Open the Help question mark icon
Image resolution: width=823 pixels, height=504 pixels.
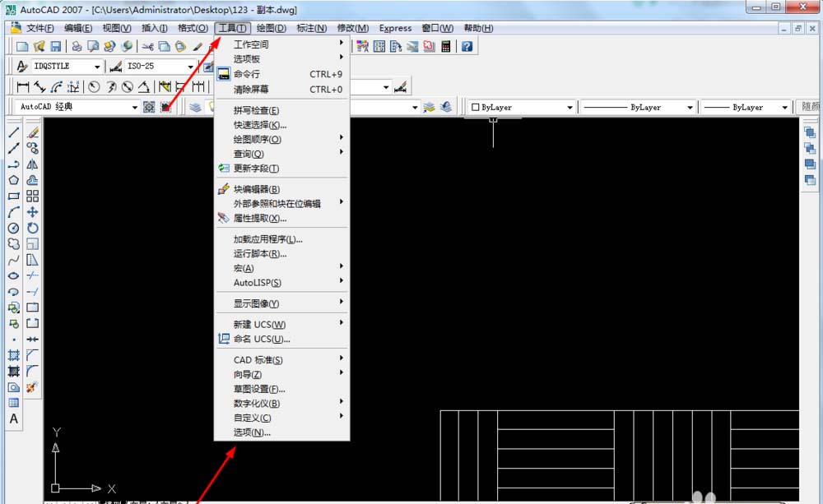click(467, 47)
